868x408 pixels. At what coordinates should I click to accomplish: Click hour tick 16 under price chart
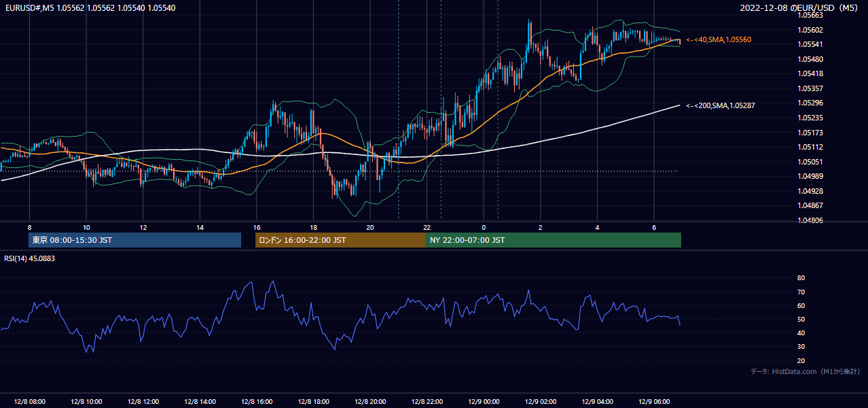pyautogui.click(x=257, y=227)
